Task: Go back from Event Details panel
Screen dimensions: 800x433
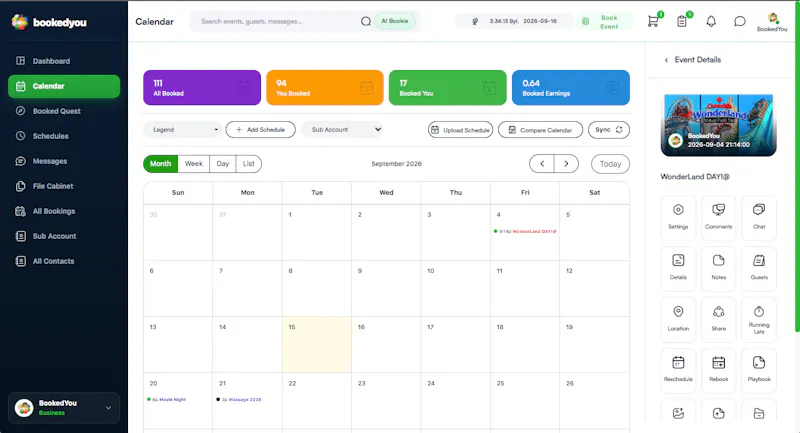Action: coord(666,60)
